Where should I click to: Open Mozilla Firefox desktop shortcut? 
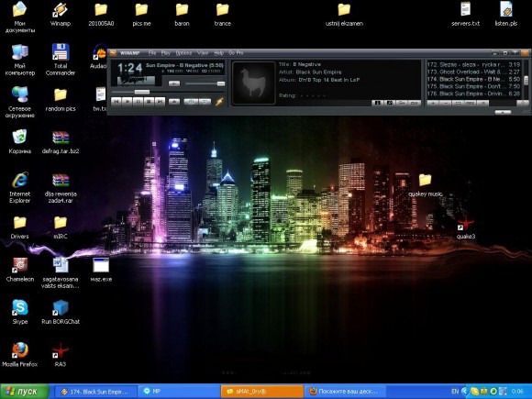click(19, 355)
